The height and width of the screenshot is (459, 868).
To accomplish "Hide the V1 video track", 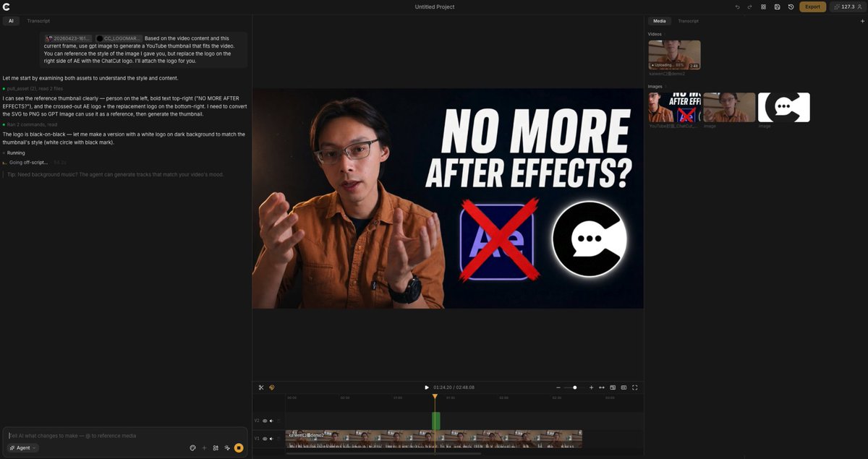I will pyautogui.click(x=265, y=438).
